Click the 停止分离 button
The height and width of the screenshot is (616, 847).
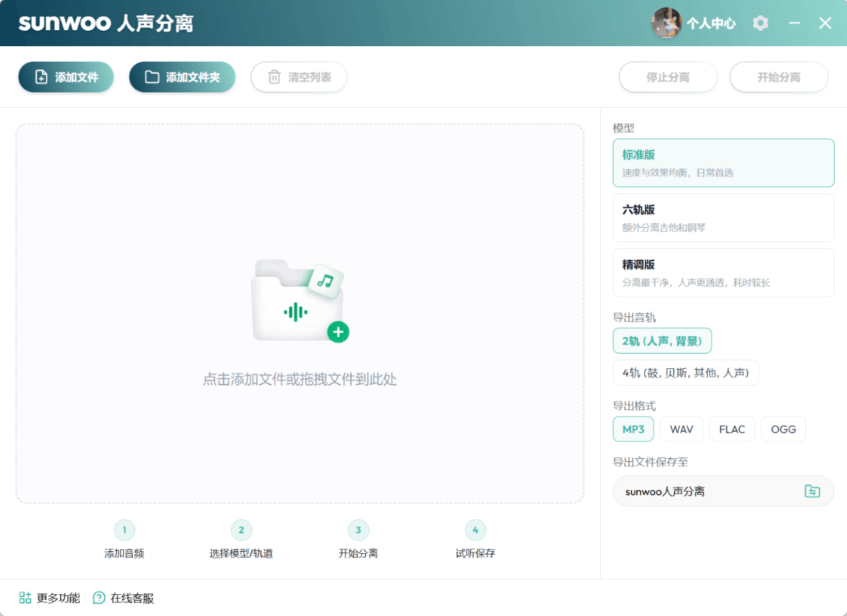(x=668, y=77)
